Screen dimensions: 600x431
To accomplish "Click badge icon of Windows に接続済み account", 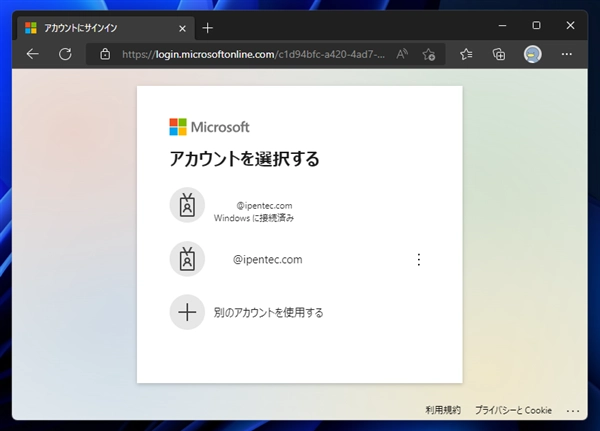I will [187, 205].
